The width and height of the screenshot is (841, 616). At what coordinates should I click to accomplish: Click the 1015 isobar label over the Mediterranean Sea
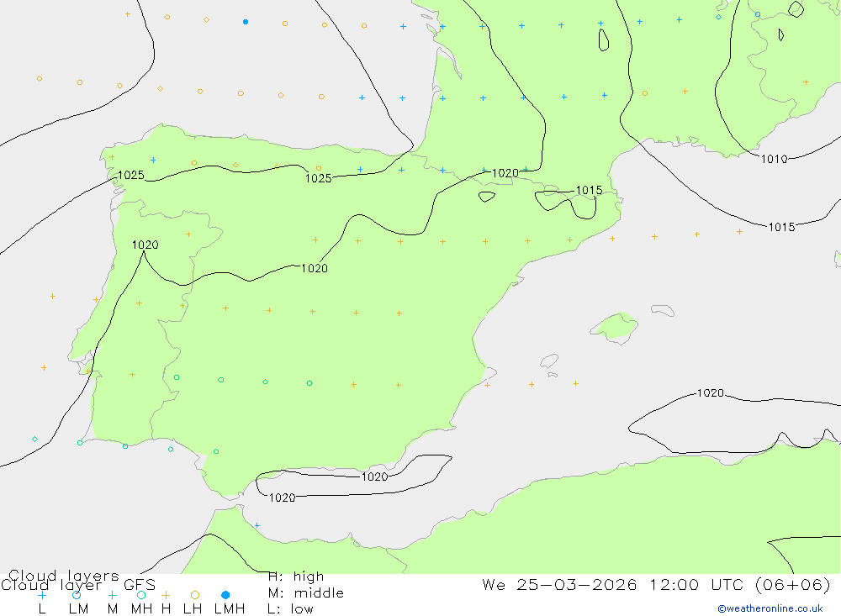point(781,227)
